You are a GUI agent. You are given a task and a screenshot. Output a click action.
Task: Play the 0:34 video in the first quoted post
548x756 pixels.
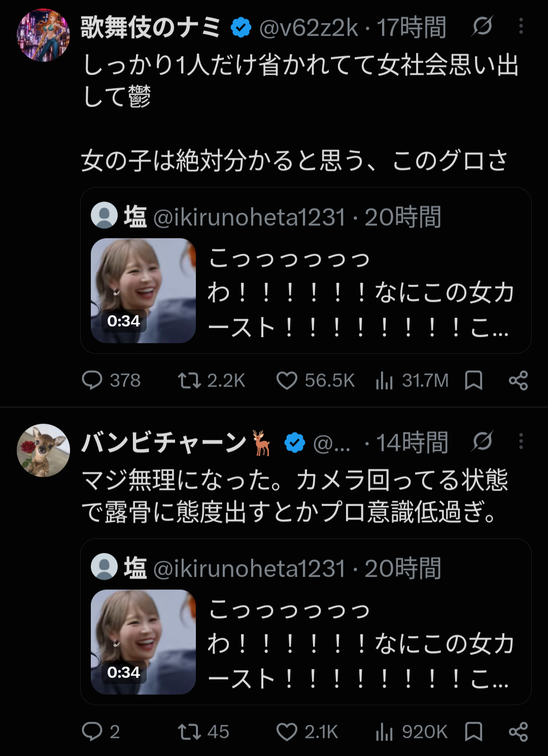coord(143,291)
